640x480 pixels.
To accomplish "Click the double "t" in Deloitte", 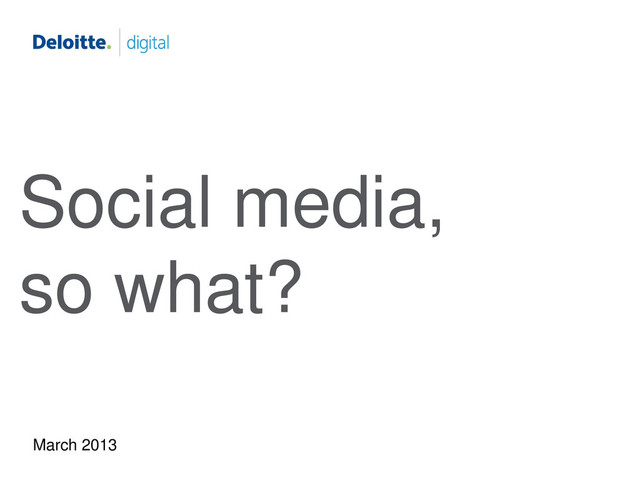I will tap(88, 43).
